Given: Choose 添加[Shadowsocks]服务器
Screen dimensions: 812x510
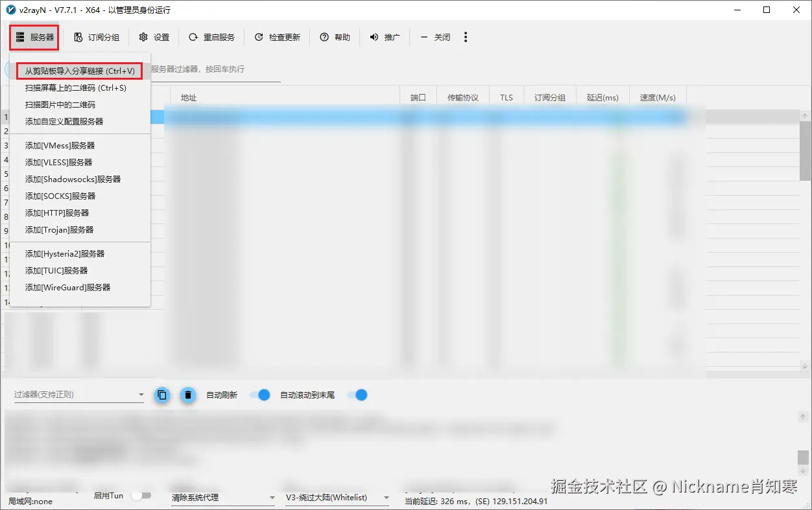Looking at the screenshot, I should 80,179.
